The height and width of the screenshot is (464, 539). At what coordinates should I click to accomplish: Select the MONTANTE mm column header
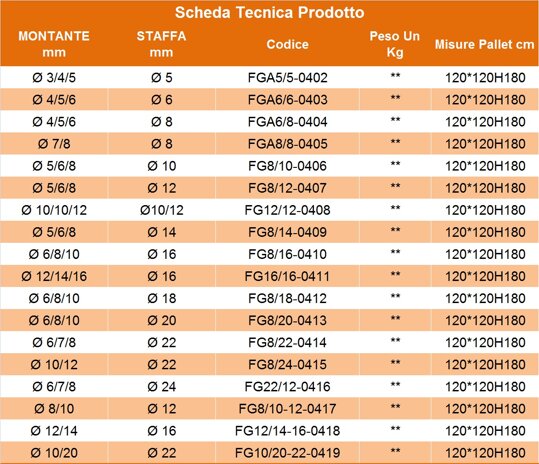pyautogui.click(x=54, y=44)
